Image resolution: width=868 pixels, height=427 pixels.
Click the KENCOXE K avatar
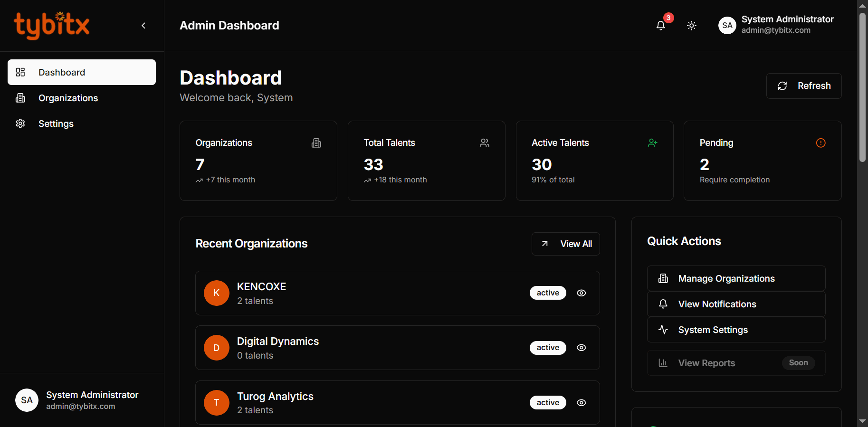click(x=217, y=293)
